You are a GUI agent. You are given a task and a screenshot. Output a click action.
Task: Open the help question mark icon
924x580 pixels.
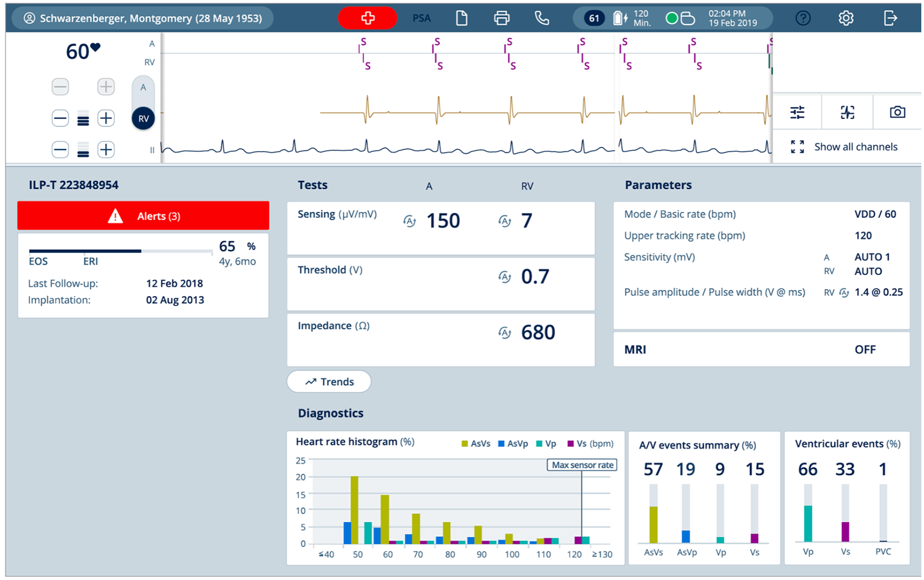tap(803, 18)
